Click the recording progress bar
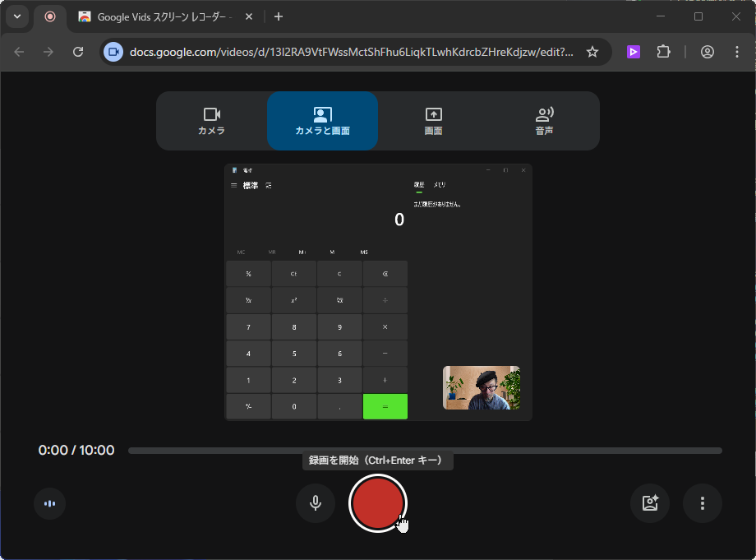The height and width of the screenshot is (560, 756). (x=425, y=451)
